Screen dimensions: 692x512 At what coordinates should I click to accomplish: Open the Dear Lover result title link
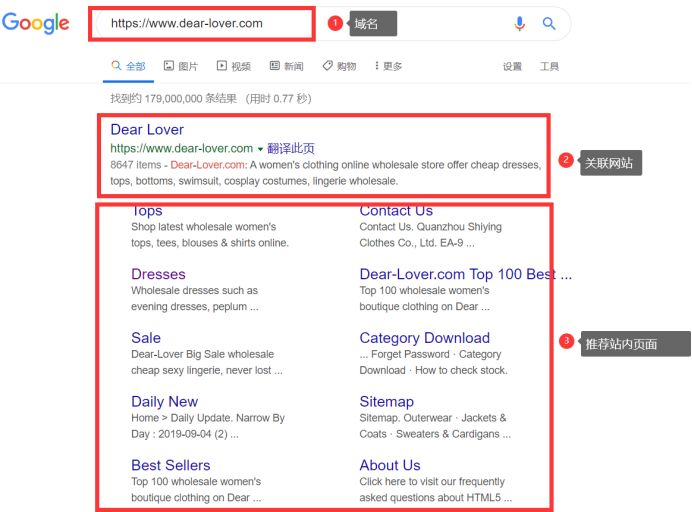coord(147,129)
